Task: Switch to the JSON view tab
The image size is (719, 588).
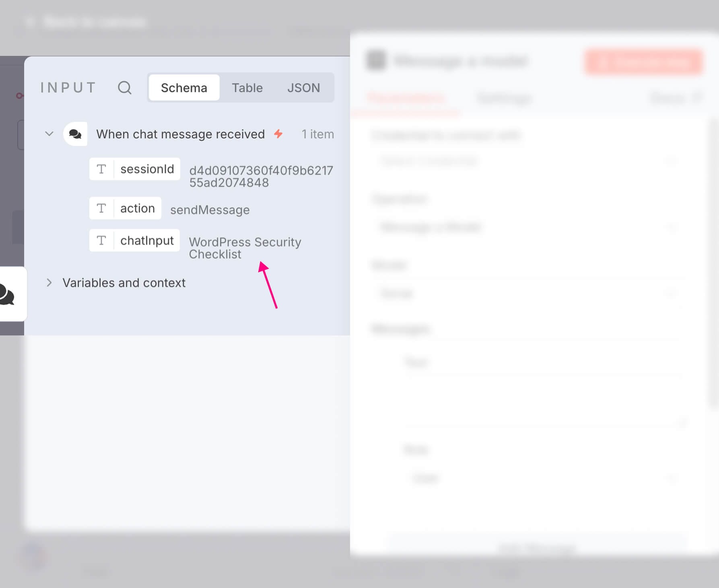Action: [304, 88]
